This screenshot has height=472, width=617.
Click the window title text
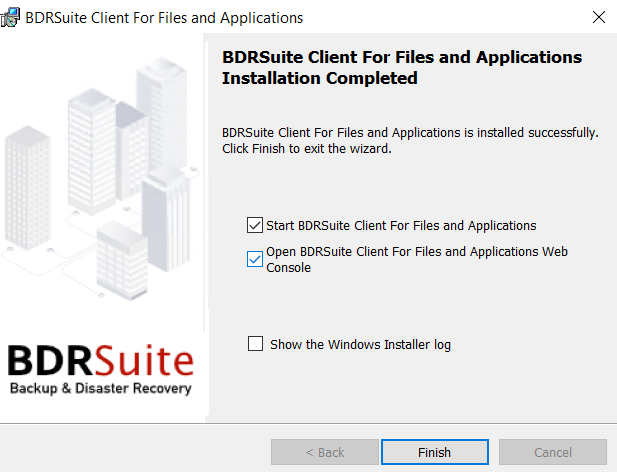(x=164, y=18)
